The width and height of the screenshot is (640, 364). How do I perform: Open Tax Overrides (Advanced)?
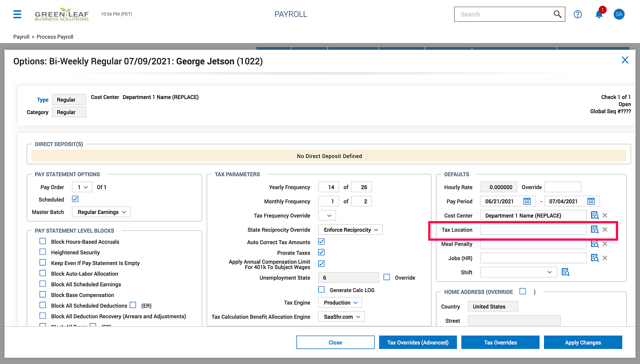[x=418, y=342]
